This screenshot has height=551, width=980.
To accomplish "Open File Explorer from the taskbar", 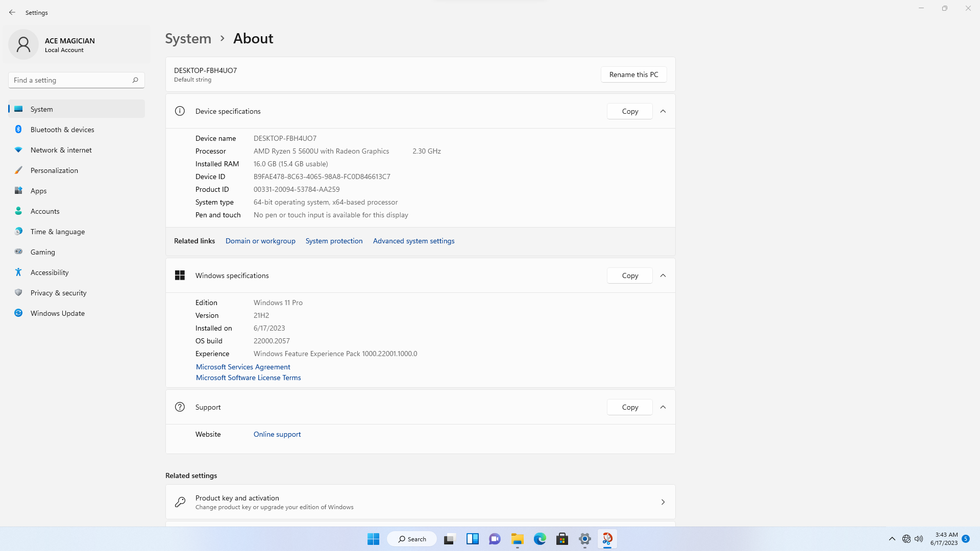I will click(518, 539).
